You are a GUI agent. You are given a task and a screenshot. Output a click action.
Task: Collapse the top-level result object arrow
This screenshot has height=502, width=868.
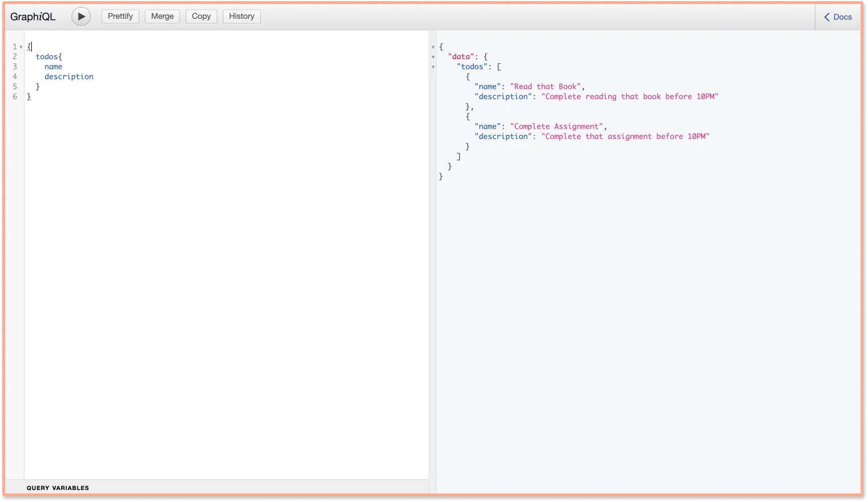(x=433, y=47)
